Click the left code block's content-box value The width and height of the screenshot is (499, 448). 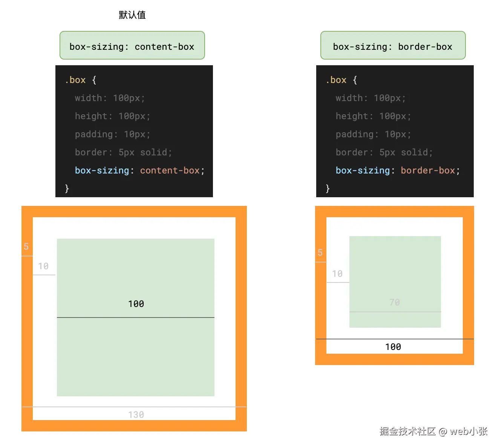(170, 170)
